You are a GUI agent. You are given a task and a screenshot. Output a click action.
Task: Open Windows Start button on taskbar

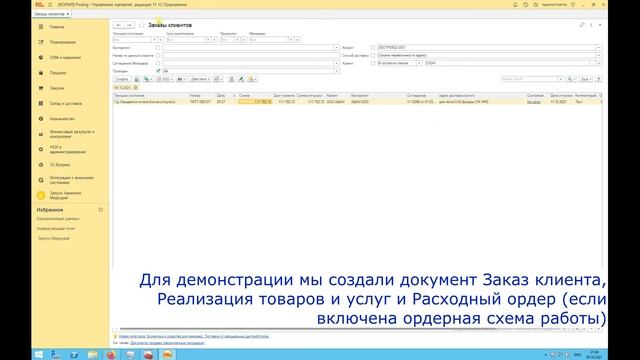coord(39,355)
